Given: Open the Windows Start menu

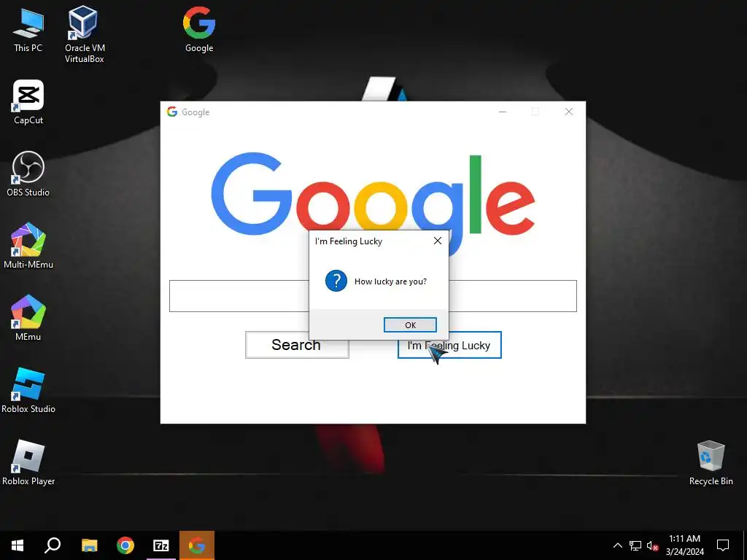Looking at the screenshot, I should click(x=18, y=545).
